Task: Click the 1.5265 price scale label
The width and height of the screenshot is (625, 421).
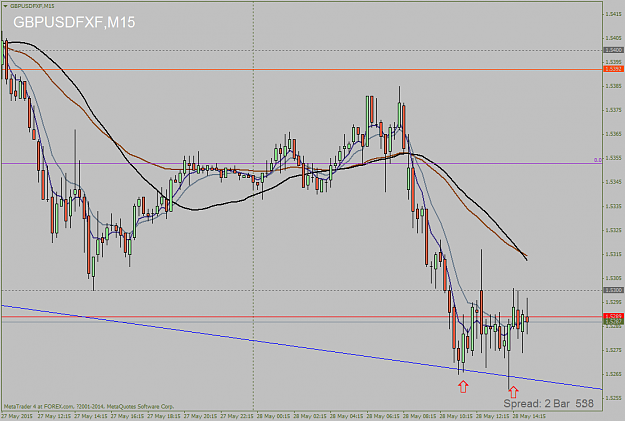Action: pos(613,374)
